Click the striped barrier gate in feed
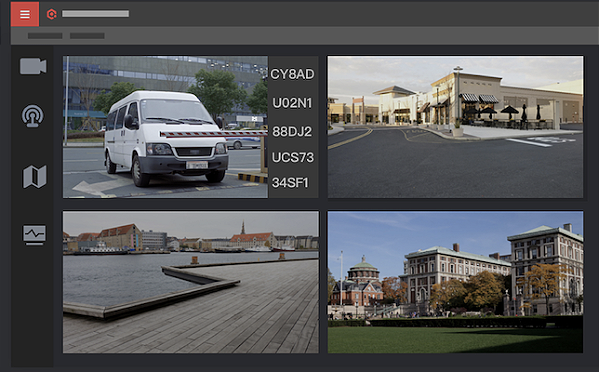This screenshot has height=372, width=599. (x=214, y=134)
